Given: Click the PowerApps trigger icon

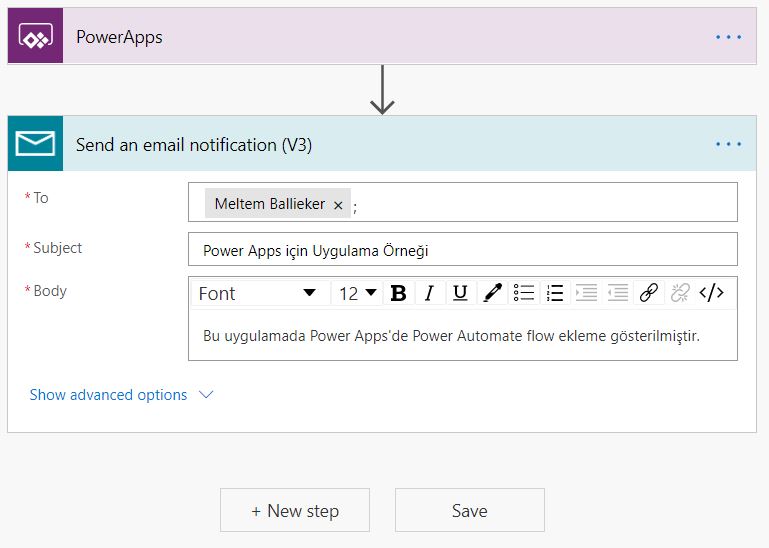Looking at the screenshot, I should coord(36,38).
